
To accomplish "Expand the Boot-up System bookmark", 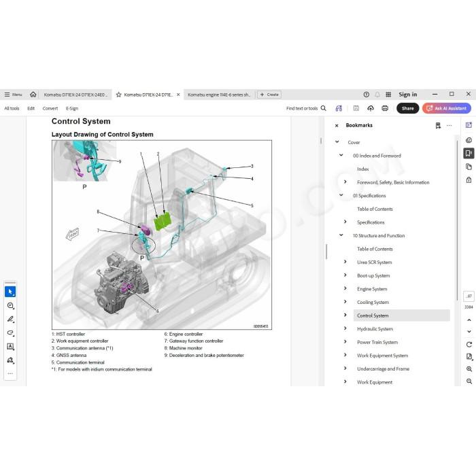I will [x=345, y=275].
